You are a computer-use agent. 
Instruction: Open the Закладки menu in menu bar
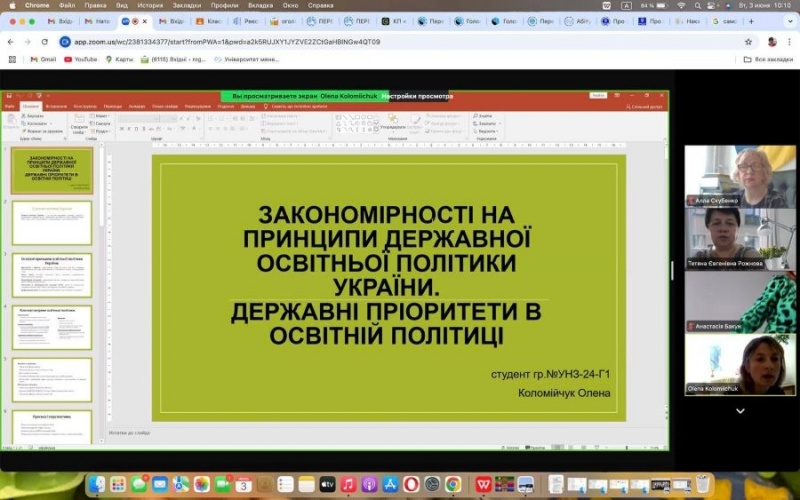(x=186, y=5)
